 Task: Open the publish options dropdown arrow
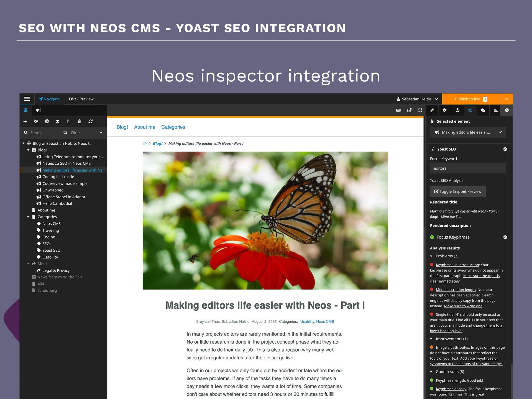(x=507, y=99)
